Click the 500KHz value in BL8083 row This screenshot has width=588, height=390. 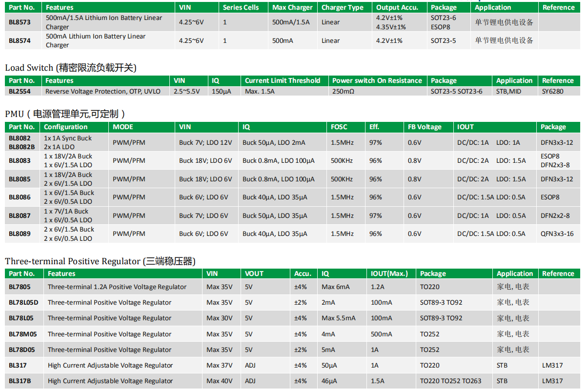coord(342,160)
